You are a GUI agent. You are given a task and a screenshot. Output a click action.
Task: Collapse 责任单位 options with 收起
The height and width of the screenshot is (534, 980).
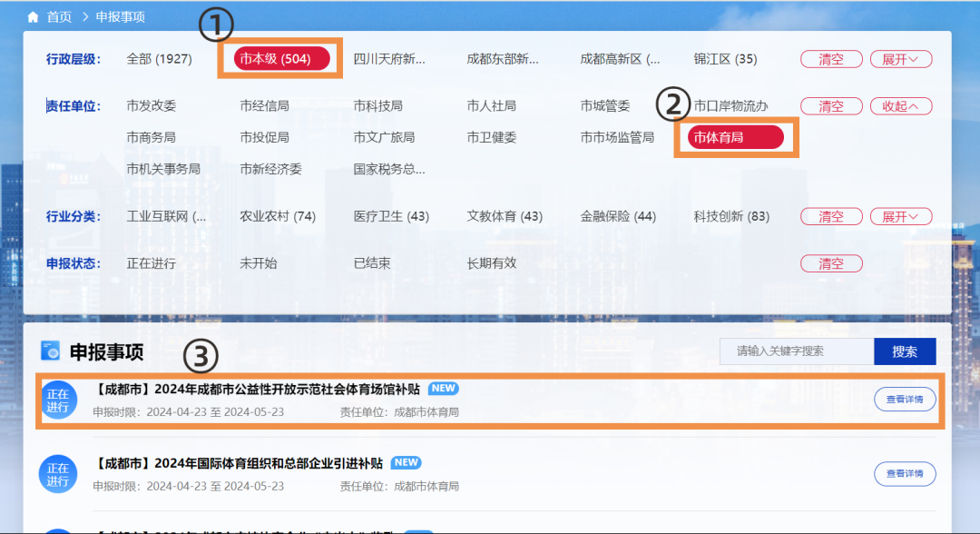(901, 106)
